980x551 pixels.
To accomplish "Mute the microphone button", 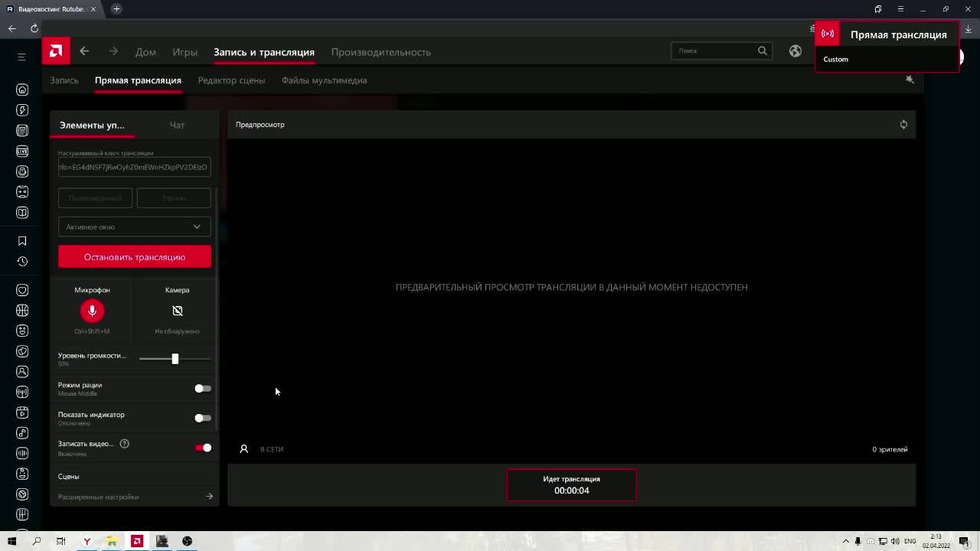I will point(92,311).
